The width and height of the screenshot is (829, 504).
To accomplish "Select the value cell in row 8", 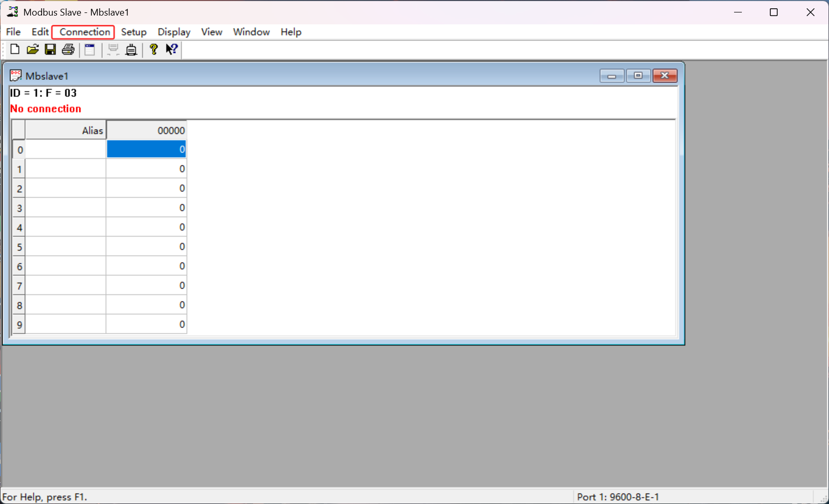I will tap(146, 305).
